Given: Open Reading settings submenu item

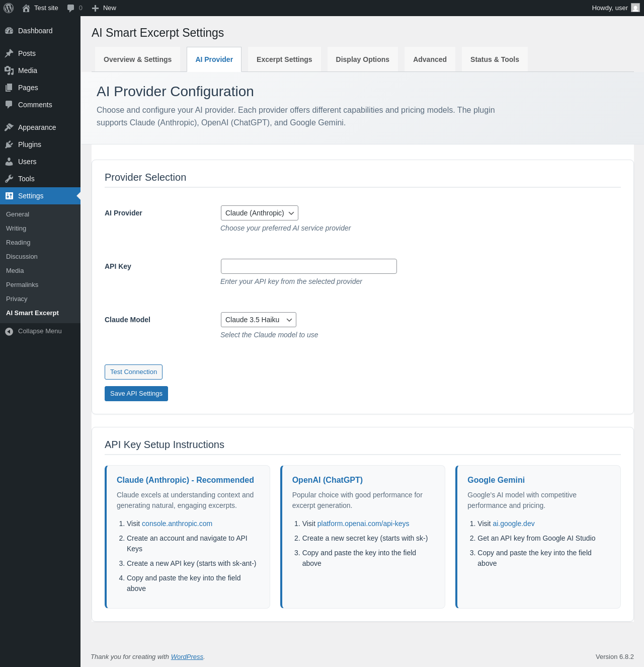Looking at the screenshot, I should click(x=40, y=243).
